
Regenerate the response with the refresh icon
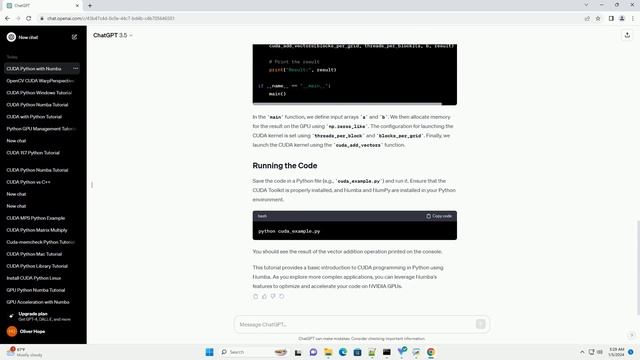[282, 296]
